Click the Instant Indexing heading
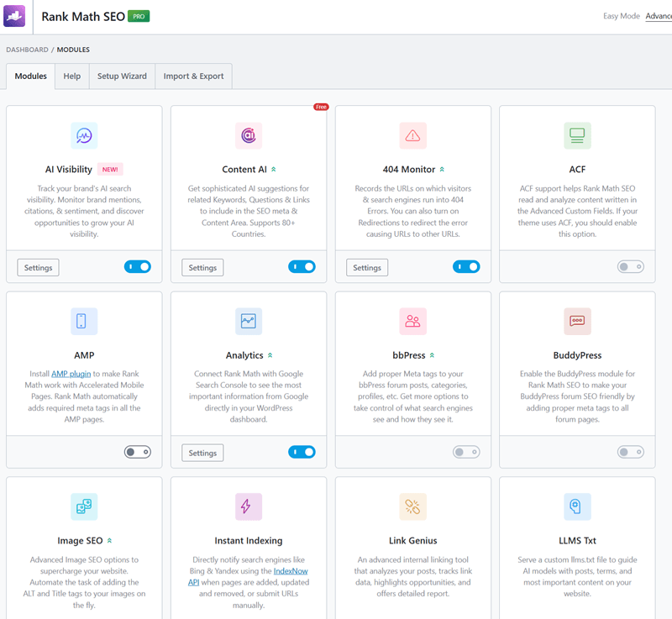This screenshot has height=619, width=672. [249, 541]
